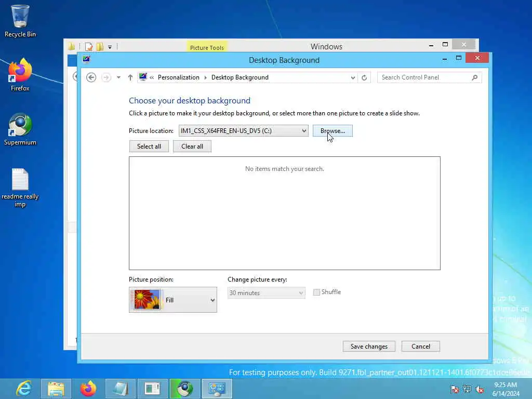The width and height of the screenshot is (532, 399).
Task: Click the Picture Tools ribbon tab
Action: 207,47
